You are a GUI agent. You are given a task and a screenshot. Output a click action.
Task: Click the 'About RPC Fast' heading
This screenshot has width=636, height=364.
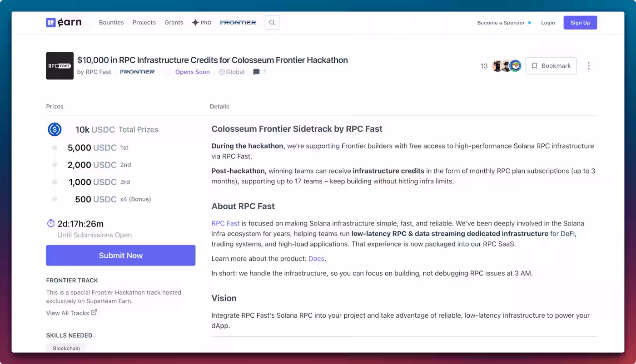243,206
